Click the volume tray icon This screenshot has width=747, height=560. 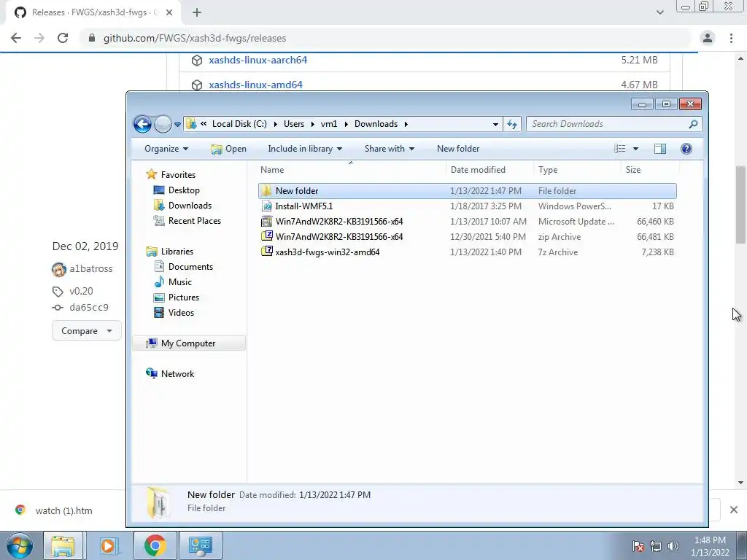tap(673, 546)
